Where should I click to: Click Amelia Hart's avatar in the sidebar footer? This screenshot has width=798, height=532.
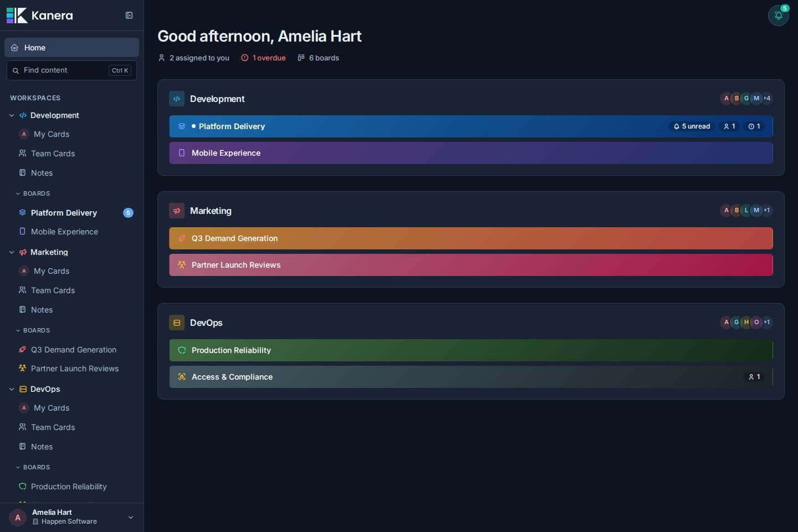coord(18,518)
